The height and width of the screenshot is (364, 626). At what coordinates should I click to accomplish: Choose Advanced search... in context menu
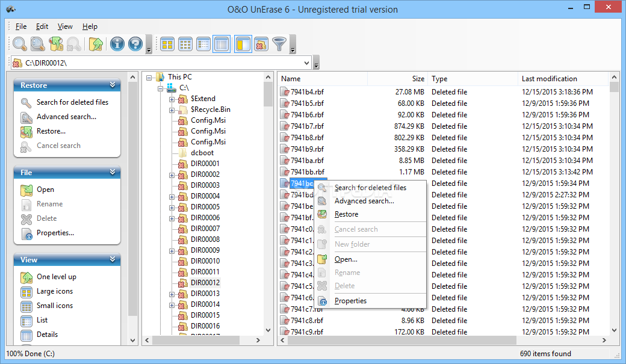point(364,201)
